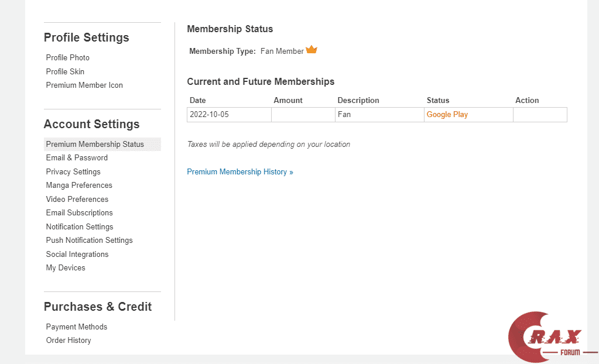Open Email & Password settings
The image size is (599, 364).
click(x=77, y=158)
